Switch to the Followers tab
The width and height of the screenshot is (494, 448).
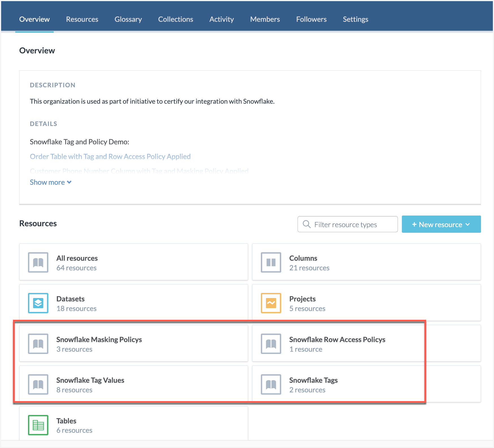pos(311,19)
